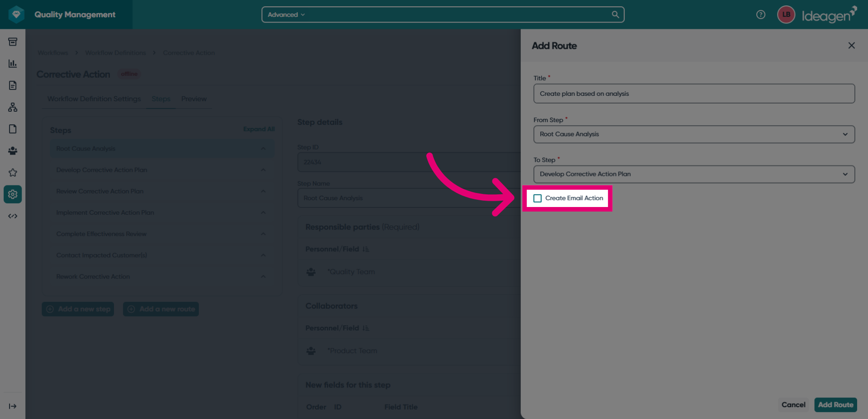Open the document list sidebar icon
Viewport: 868px width, 419px height.
coord(13,85)
